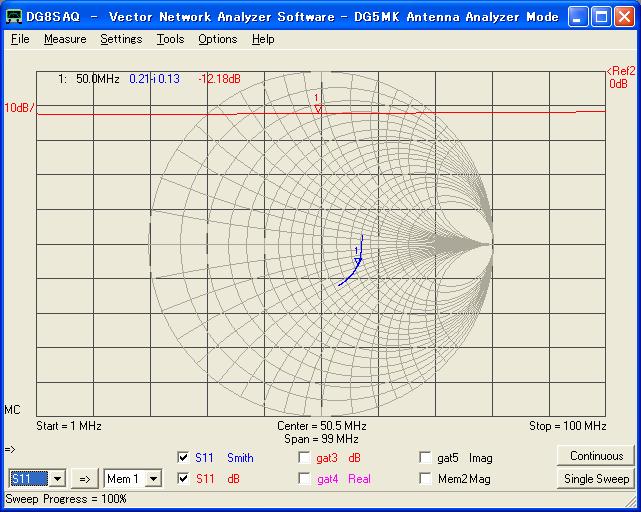Expand the Mem 1 dropdown arrow
Image resolution: width=641 pixels, height=512 pixels.
click(x=154, y=478)
